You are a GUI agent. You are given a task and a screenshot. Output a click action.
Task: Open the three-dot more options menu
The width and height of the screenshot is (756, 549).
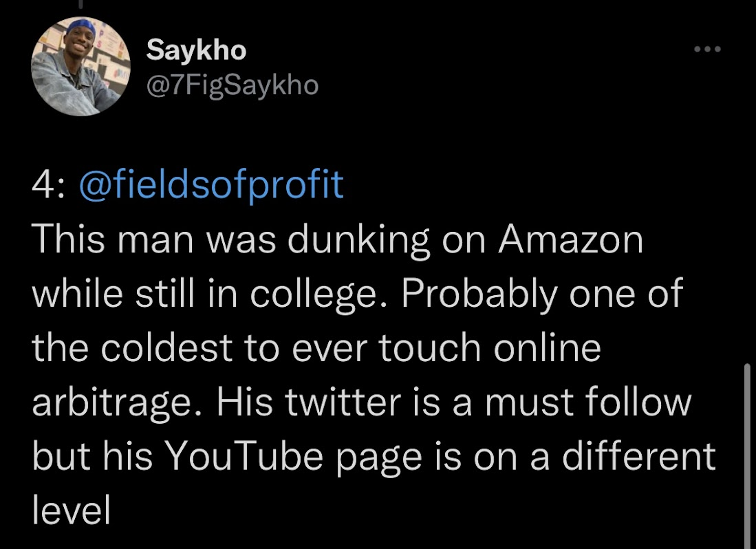[x=707, y=49]
